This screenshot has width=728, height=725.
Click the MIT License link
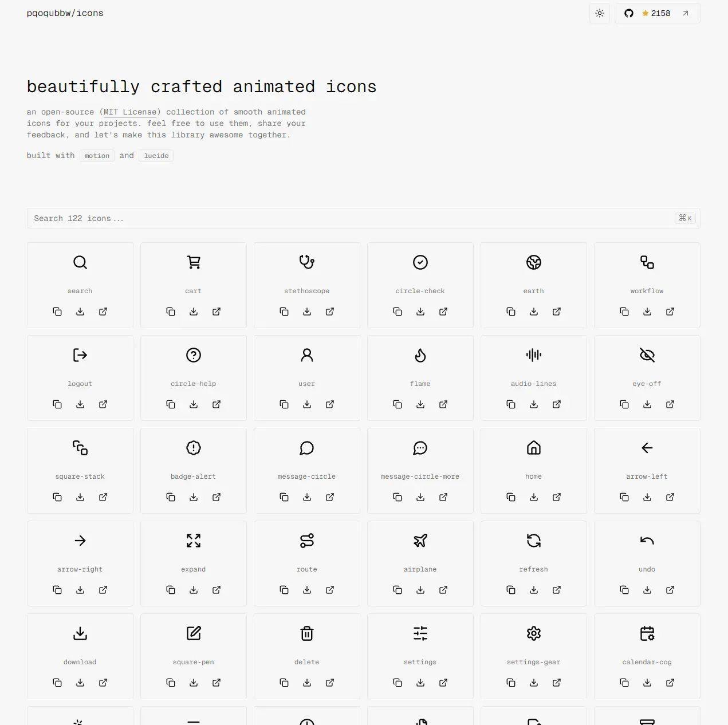click(x=130, y=112)
